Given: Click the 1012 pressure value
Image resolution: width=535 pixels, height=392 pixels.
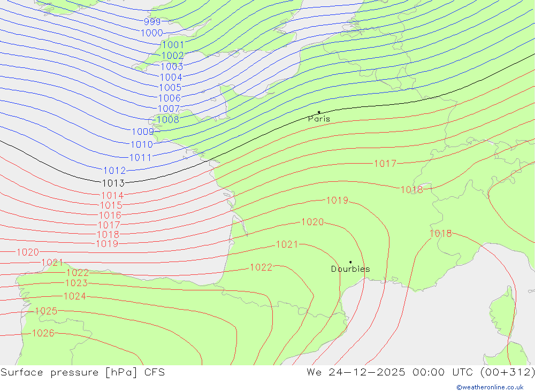Looking at the screenshot, I should pyautogui.click(x=114, y=171).
